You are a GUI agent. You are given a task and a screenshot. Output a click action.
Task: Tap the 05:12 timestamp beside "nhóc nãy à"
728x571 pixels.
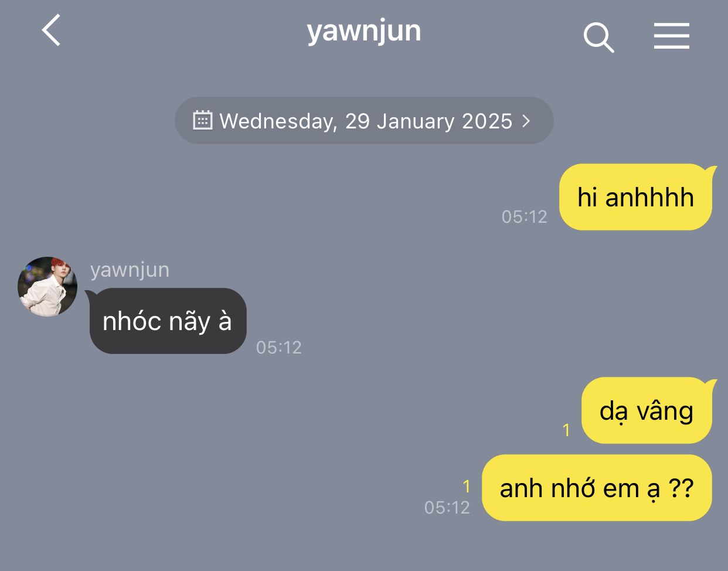click(x=279, y=348)
